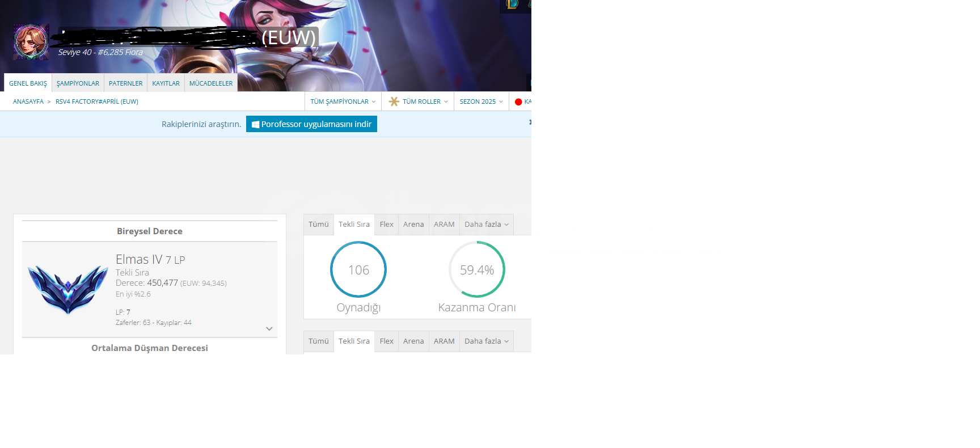Click the "Bireysel Derece" heading
980x448 pixels.
pyautogui.click(x=150, y=231)
